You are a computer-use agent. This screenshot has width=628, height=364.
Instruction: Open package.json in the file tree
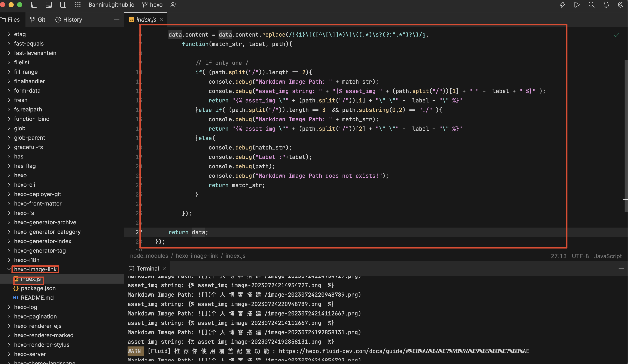point(38,288)
